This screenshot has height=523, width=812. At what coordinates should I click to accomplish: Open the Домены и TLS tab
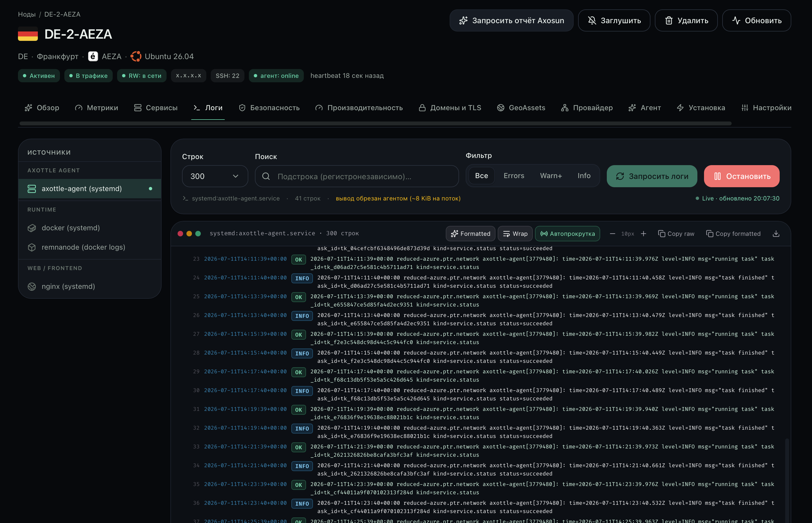tap(450, 108)
